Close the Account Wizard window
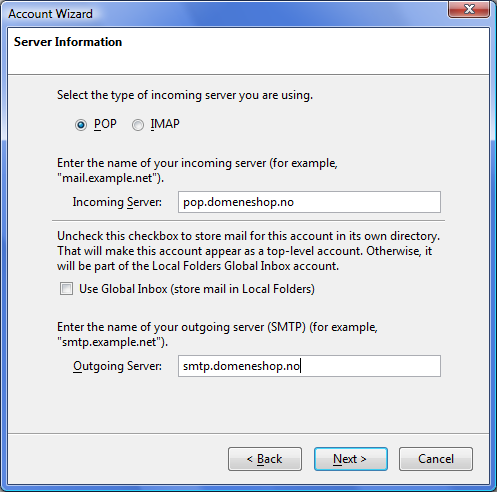Image resolution: width=497 pixels, height=492 pixels. click(x=469, y=9)
